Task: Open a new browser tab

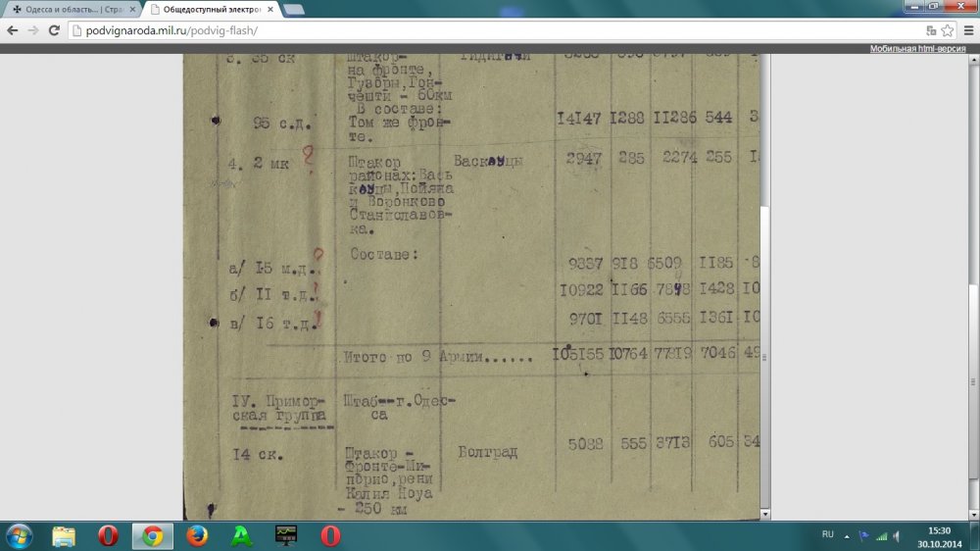Action: [x=293, y=10]
